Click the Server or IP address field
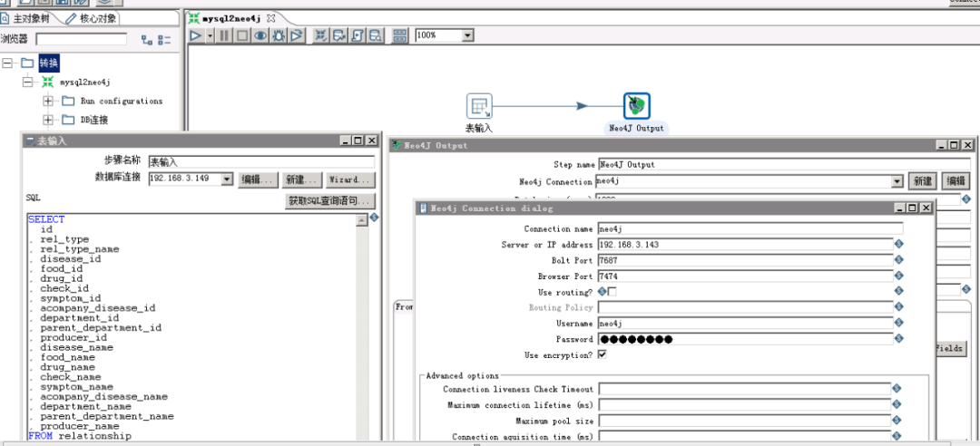Viewport: 980px width, 446px height. pos(745,244)
